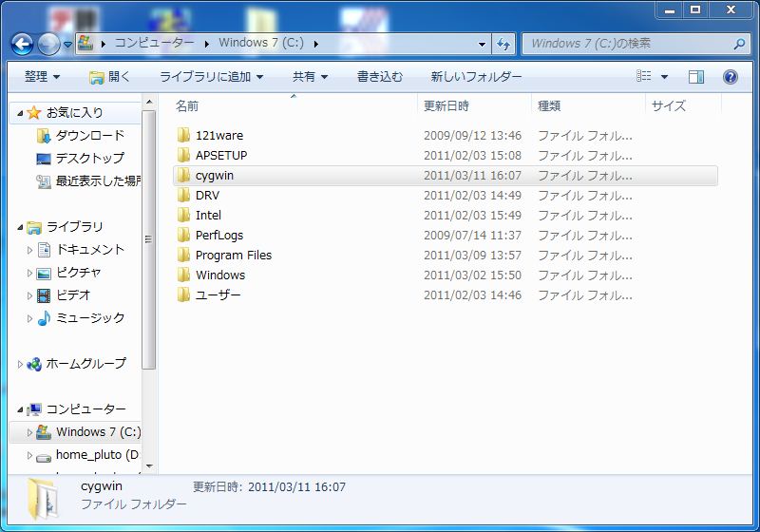The height and width of the screenshot is (532, 760).
Task: Sort by the 更新日時 column header
Action: [446, 105]
